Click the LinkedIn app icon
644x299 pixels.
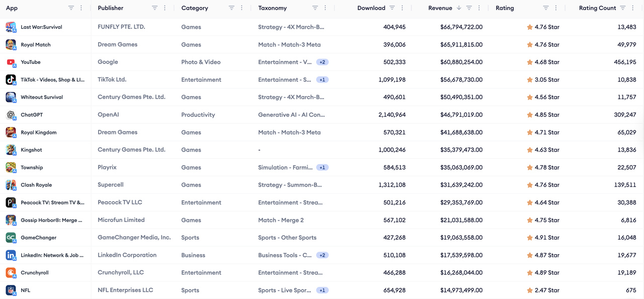11,255
